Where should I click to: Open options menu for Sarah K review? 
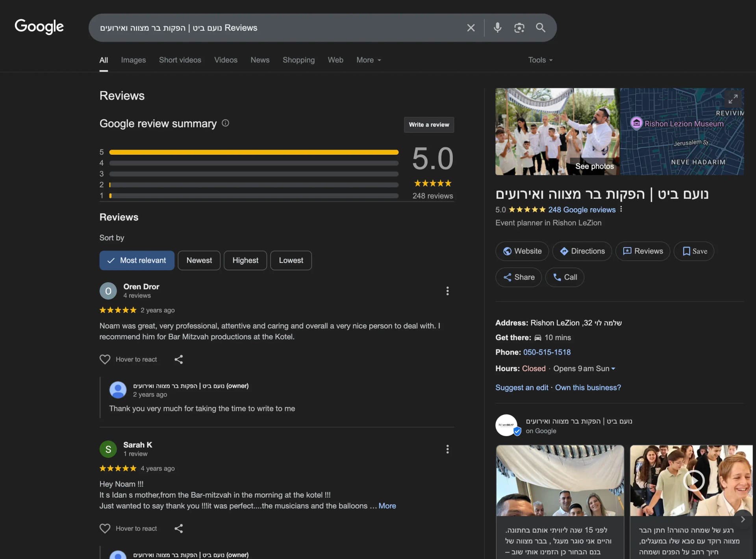pyautogui.click(x=447, y=449)
